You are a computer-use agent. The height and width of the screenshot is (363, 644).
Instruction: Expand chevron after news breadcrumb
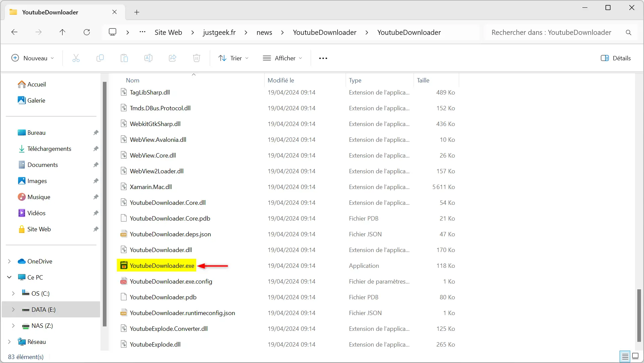coord(282,33)
